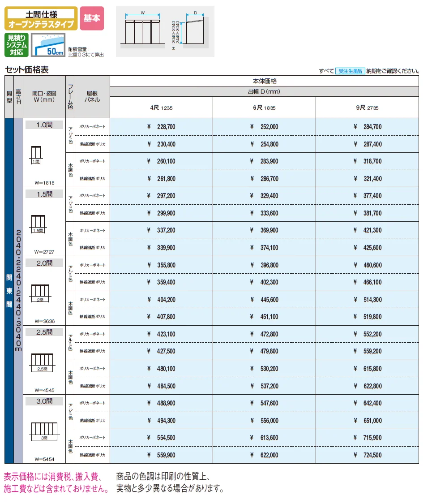Click price ¥421,300
Image resolution: width=428 pixels, height=504 pixels.
pos(368,230)
